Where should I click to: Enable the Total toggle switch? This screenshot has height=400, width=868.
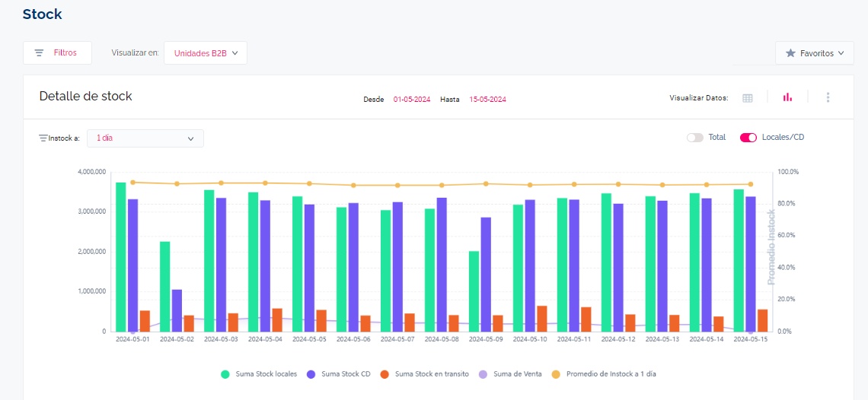point(694,138)
